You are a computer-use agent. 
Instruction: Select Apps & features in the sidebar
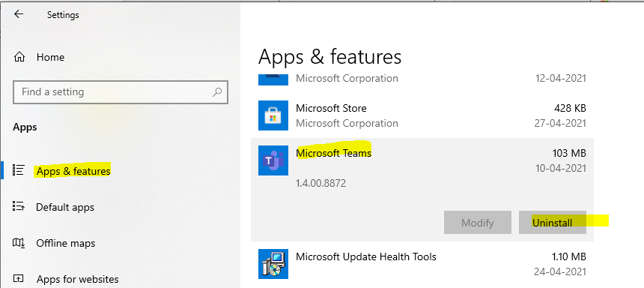tap(73, 171)
